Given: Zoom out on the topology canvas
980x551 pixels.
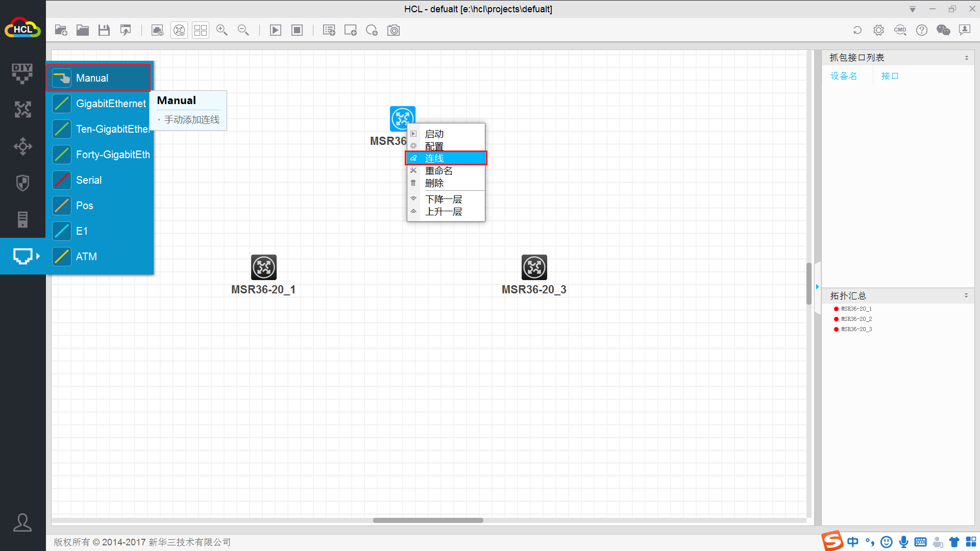Looking at the screenshot, I should 243,30.
